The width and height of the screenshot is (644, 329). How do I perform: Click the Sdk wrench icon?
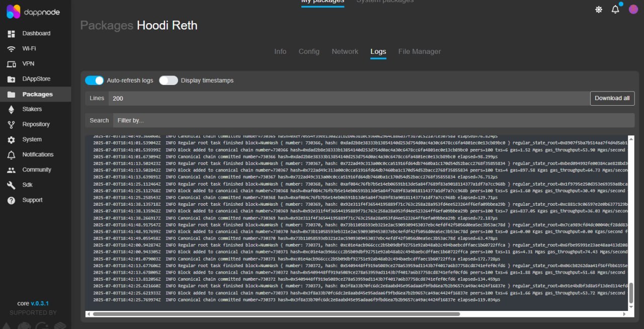(12, 185)
